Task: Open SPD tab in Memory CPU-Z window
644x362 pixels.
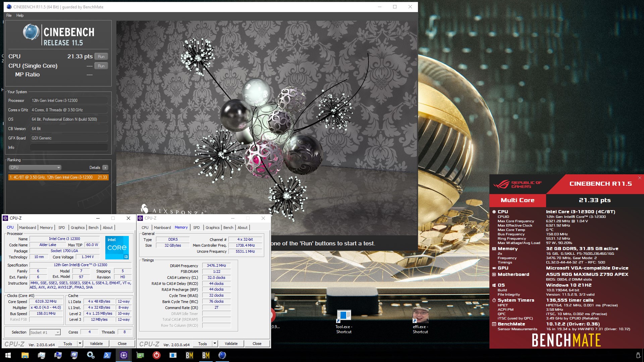Action: click(x=197, y=228)
